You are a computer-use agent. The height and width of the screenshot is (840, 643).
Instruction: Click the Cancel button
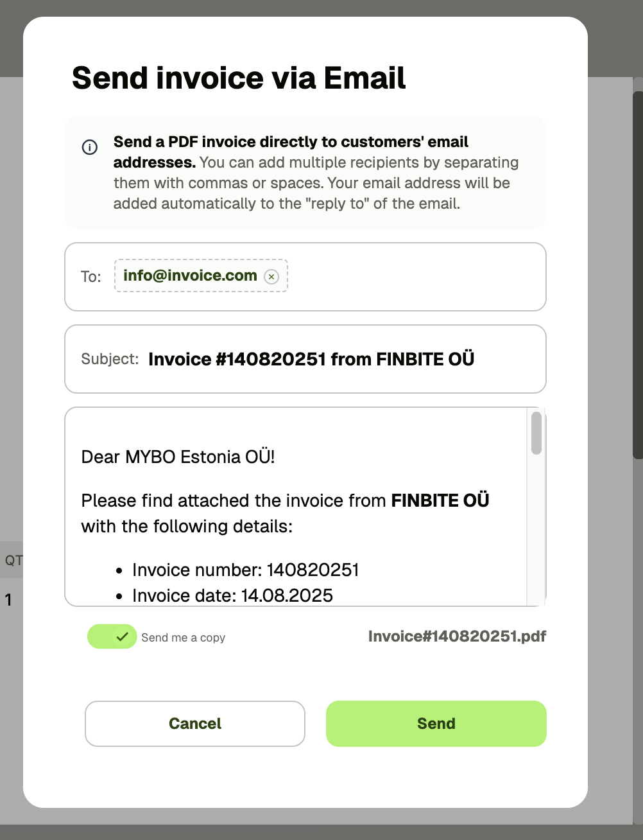point(195,724)
